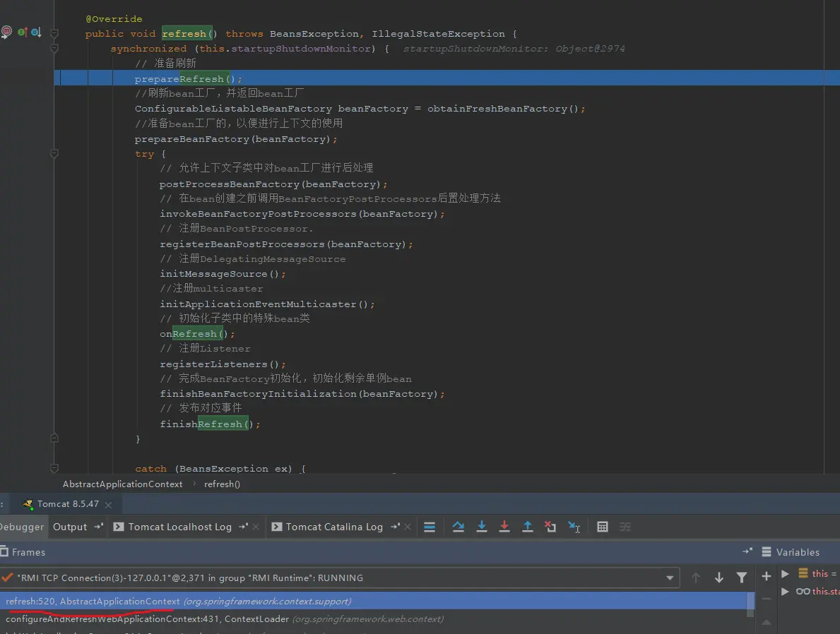This screenshot has width=840, height=634.
Task: Collapse the try block fold marker
Action: (54, 154)
